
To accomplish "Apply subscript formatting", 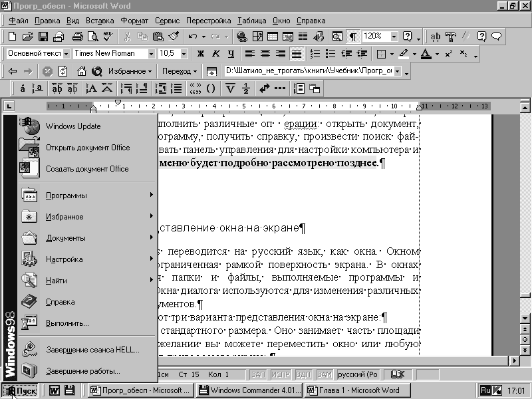I will pos(464,54).
